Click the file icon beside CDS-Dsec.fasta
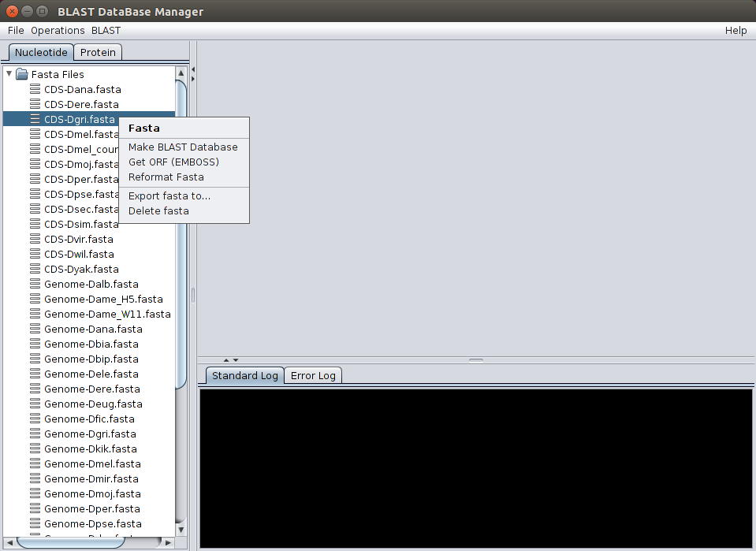Screen dimensions: 756x551 tap(35, 209)
